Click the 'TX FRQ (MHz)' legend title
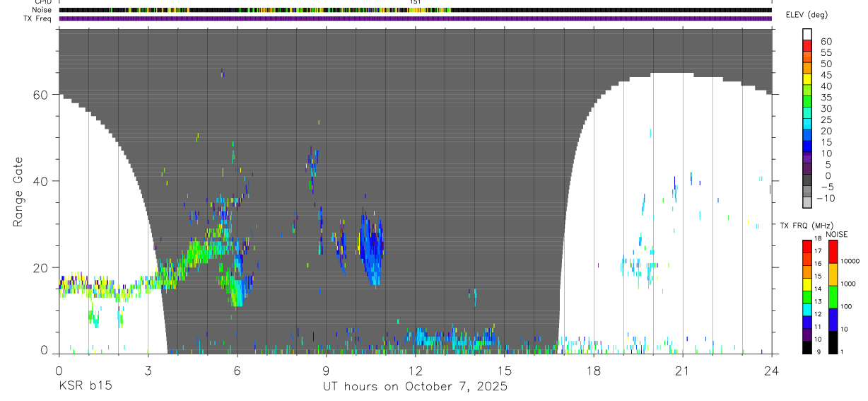This screenshot has height=401, width=868. pyautogui.click(x=806, y=226)
